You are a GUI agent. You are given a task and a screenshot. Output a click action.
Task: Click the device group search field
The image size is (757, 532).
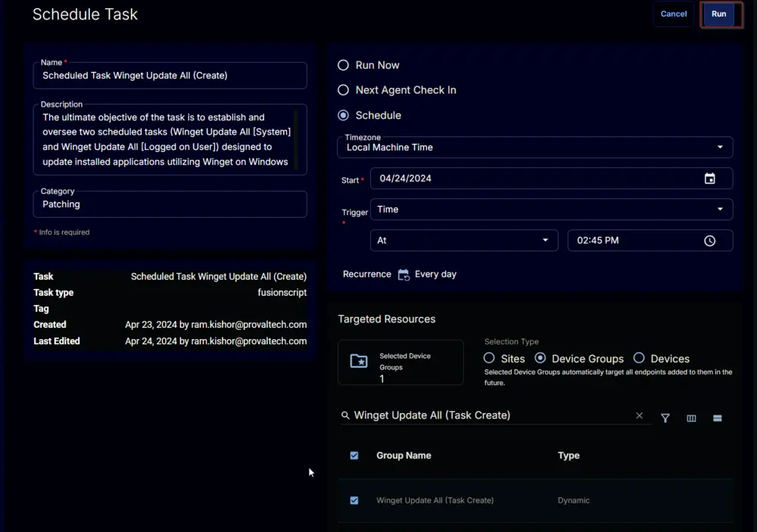coord(496,415)
